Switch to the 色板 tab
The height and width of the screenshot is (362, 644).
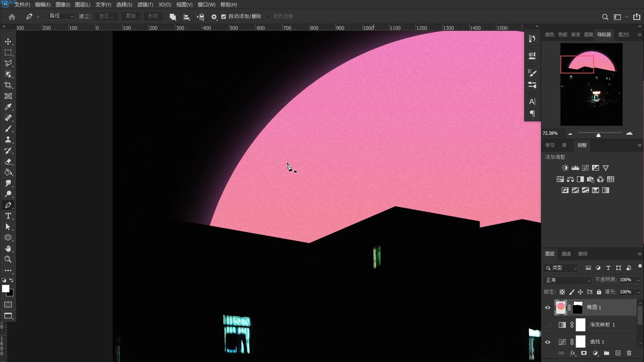click(x=563, y=35)
